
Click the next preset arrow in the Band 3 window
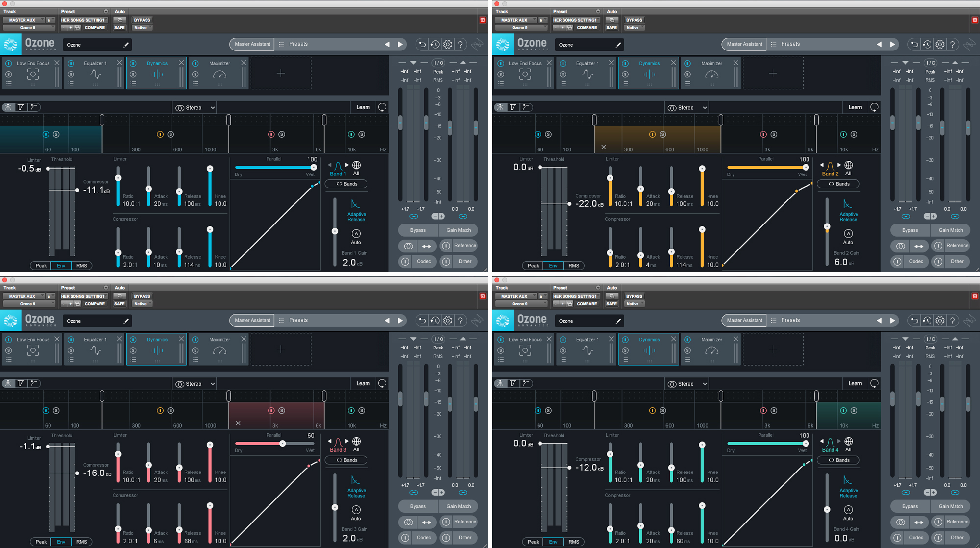(x=400, y=321)
